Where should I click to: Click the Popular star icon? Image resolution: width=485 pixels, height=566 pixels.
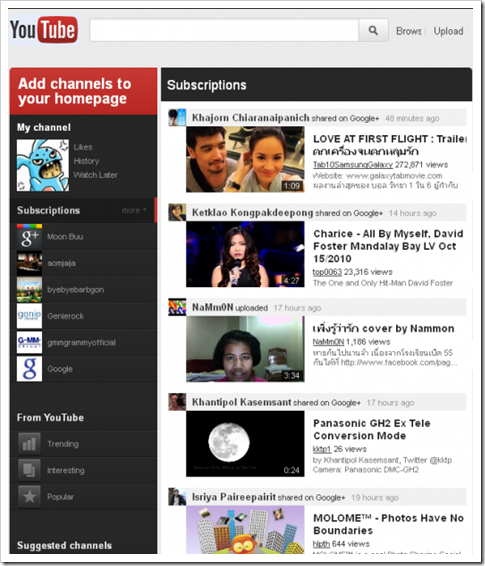(x=29, y=497)
